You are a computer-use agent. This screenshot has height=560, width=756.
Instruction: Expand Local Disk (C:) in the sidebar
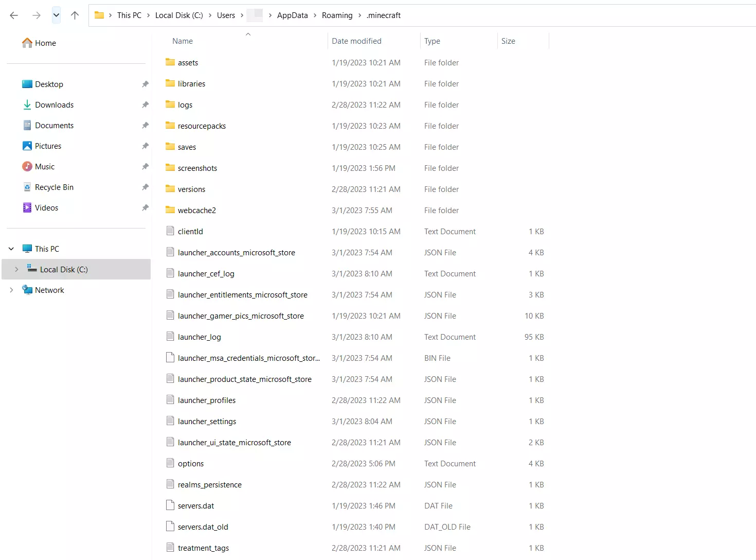coord(17,269)
